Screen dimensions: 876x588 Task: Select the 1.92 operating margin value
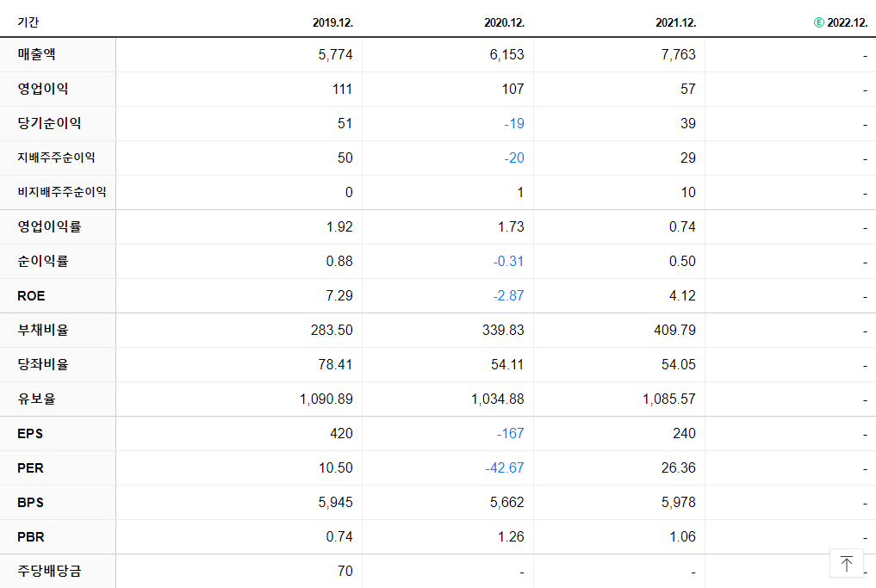point(339,226)
